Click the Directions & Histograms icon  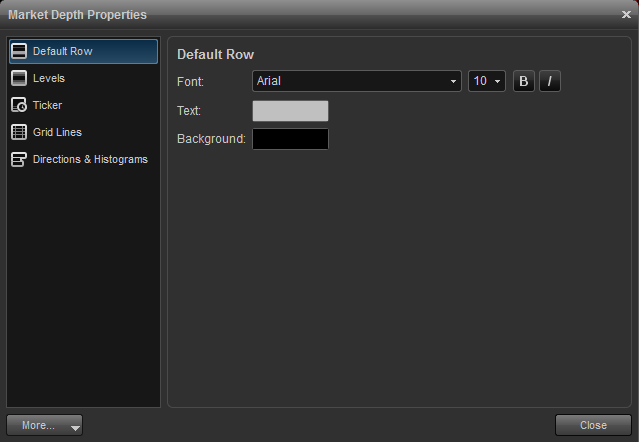coord(19,159)
